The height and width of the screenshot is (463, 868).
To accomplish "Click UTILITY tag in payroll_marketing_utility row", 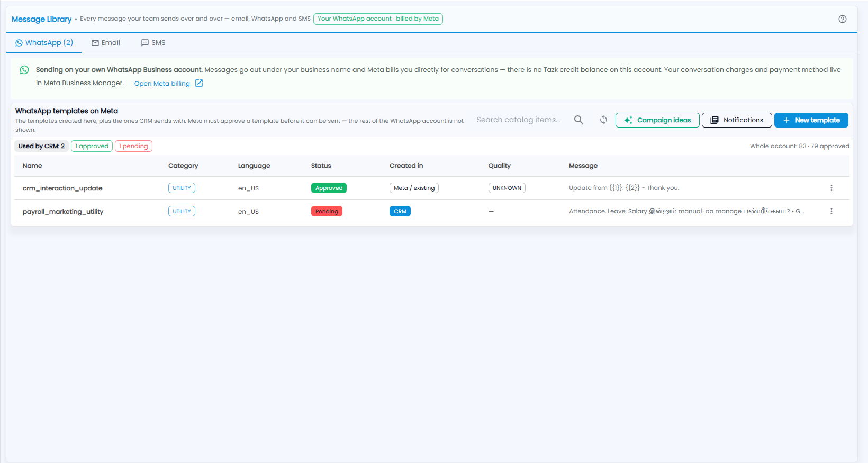I will pyautogui.click(x=182, y=211).
